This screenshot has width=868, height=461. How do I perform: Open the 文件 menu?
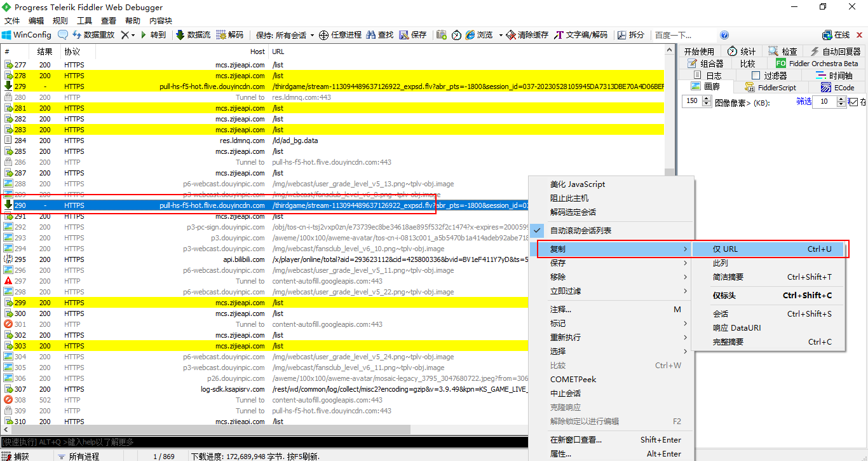point(12,20)
